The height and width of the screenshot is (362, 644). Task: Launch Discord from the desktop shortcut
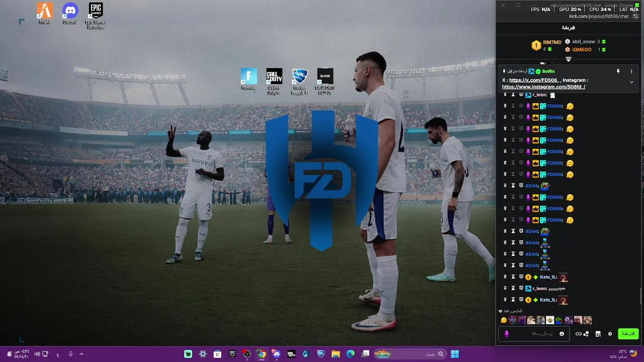coord(70,14)
